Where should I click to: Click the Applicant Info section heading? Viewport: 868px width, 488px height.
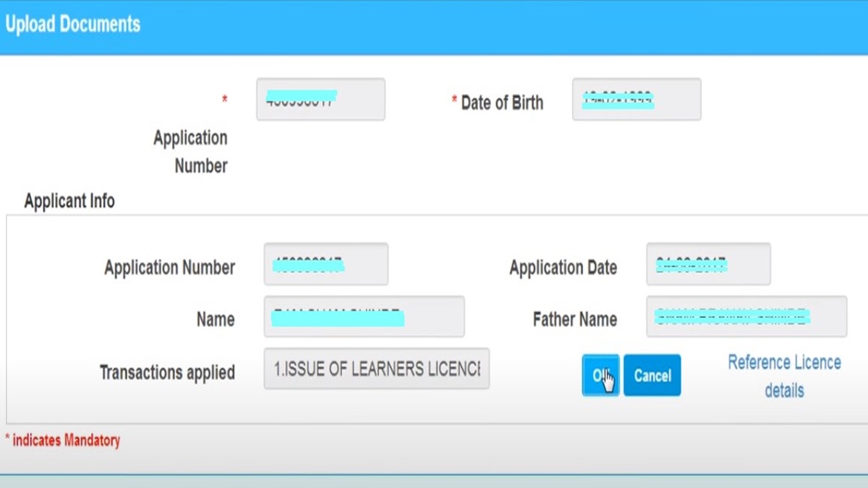(x=69, y=200)
